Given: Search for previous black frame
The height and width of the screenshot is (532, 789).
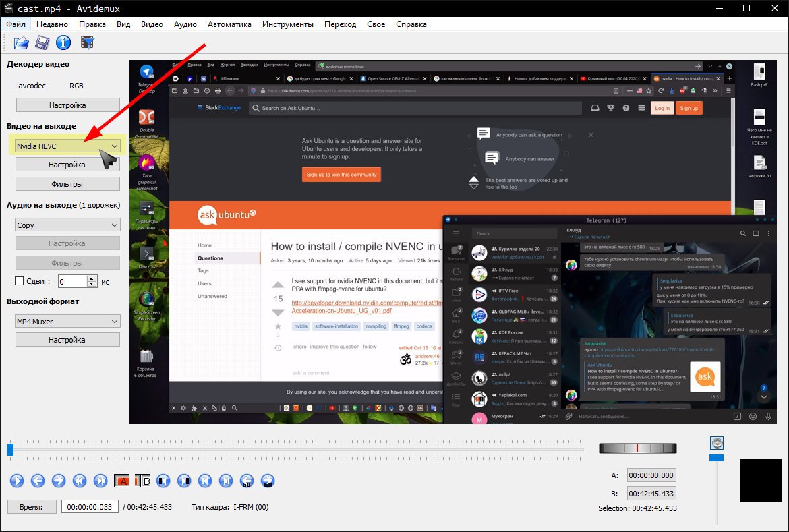Looking at the screenshot, I should (163, 481).
